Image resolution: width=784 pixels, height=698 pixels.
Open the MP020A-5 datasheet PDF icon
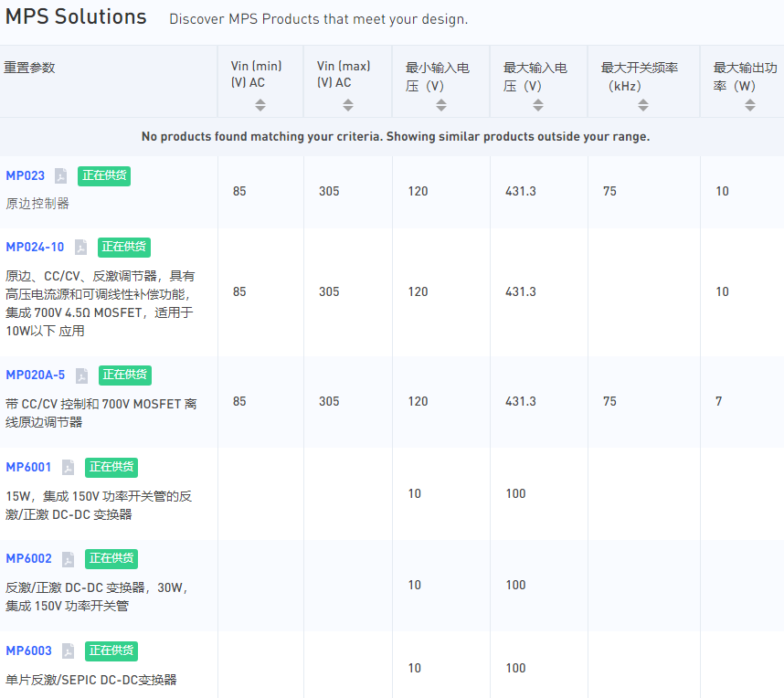click(82, 375)
